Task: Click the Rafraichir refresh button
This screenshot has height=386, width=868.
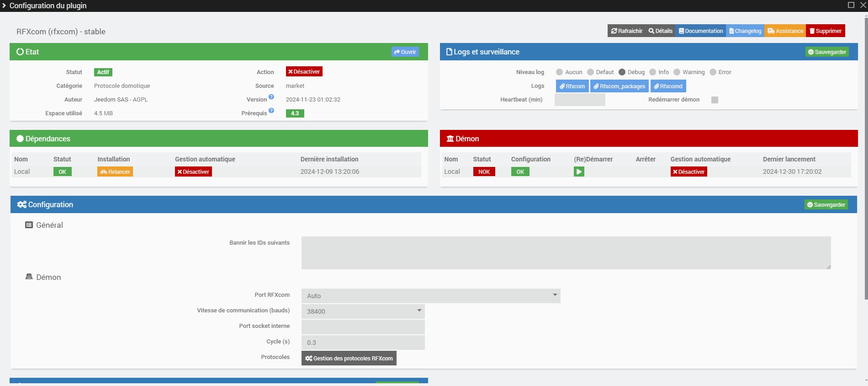Action: (627, 31)
